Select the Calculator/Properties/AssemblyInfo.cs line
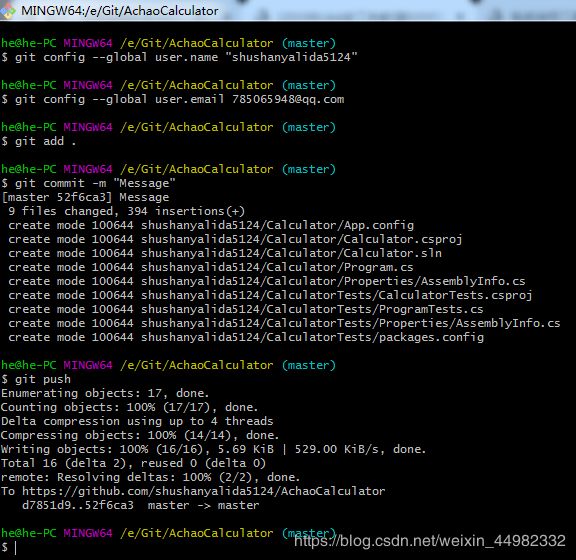The width and height of the screenshot is (576, 560). pyautogui.click(x=267, y=281)
